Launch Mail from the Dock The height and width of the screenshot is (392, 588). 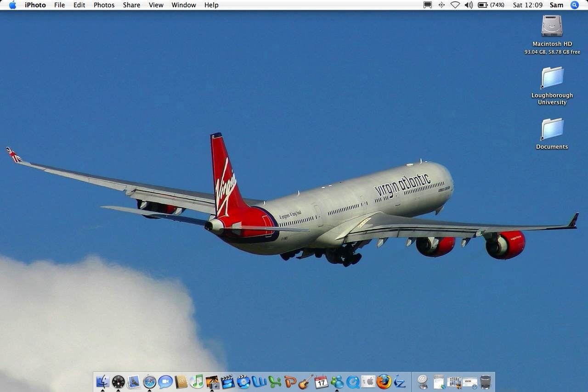click(134, 381)
